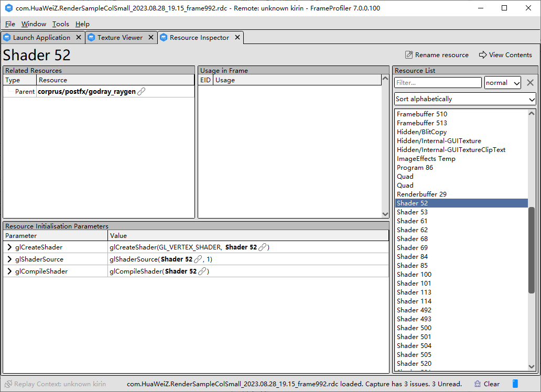Click the green icon on Launch Application tab
Image resolution: width=541 pixels, height=392 pixels.
[x=7, y=37]
